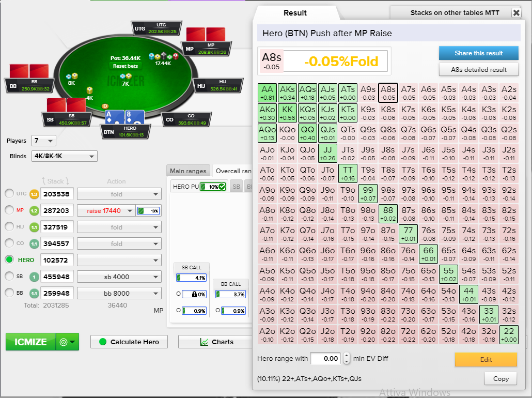The image size is (532, 398).
Task: Open HIJ action dropdown showing fold
Action: click(119, 227)
